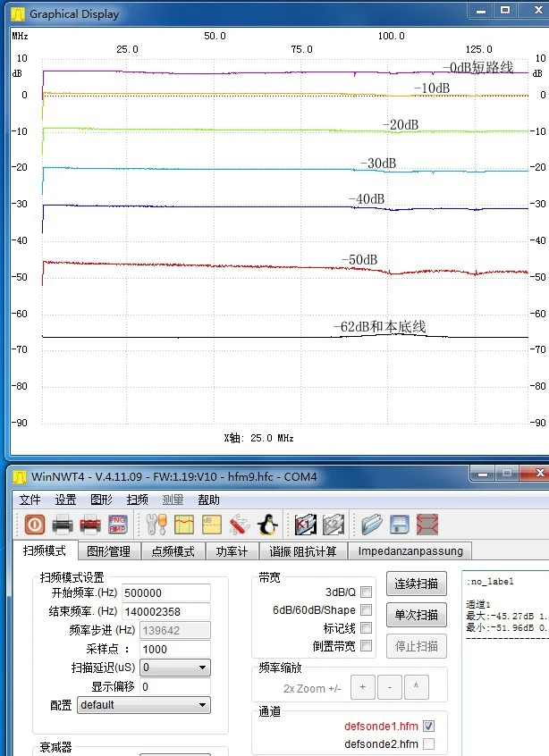The image size is (549, 756).
Task: Click the red power/quit icon in toolbar
Action: tap(34, 525)
